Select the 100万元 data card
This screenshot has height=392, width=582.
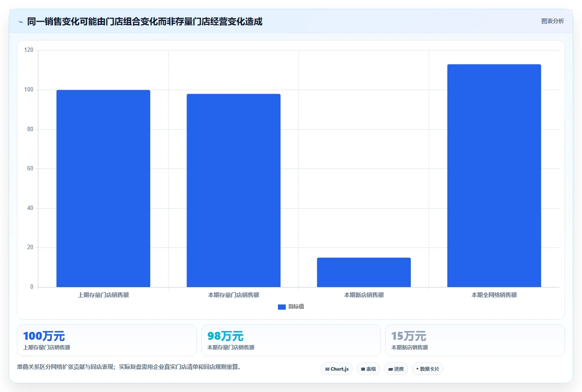tap(107, 340)
